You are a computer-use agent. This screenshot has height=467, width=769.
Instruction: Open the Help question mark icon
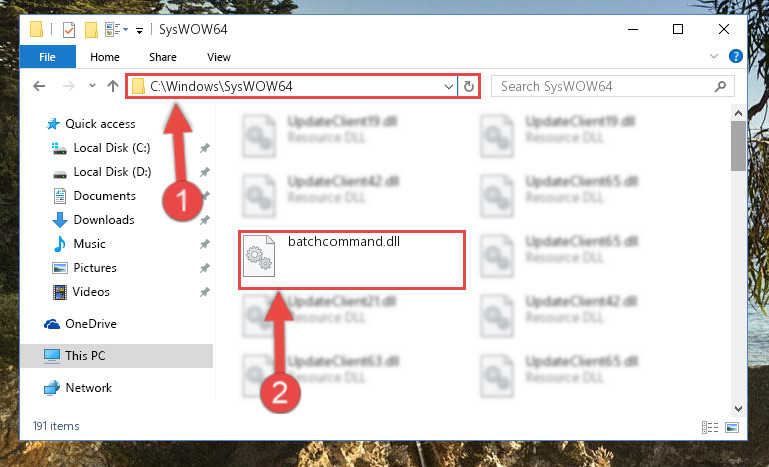pyautogui.click(x=735, y=56)
